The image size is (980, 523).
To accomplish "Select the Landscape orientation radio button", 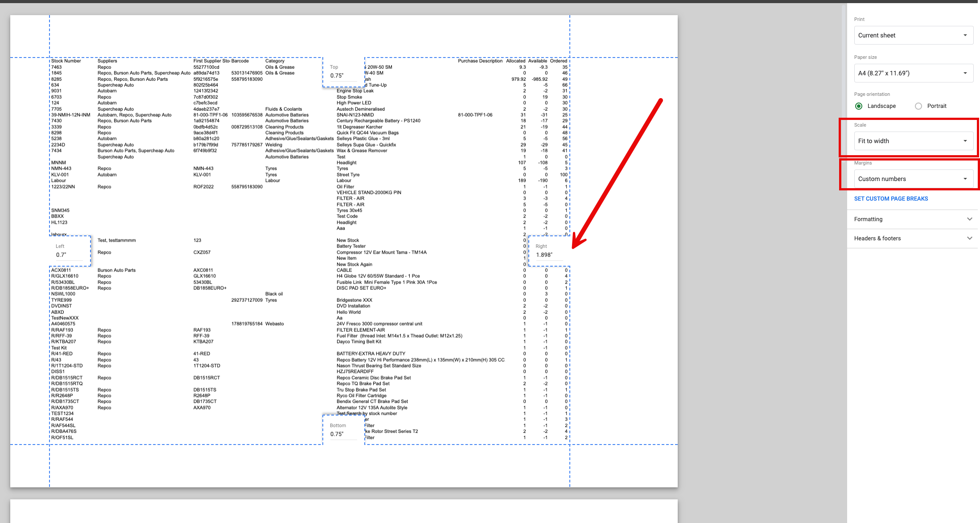I will pyautogui.click(x=859, y=106).
